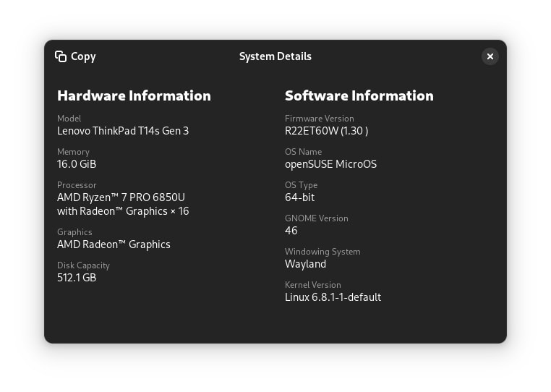The width and height of the screenshot is (551, 392).
Task: Click the Wayland windowing system value
Action: point(305,264)
